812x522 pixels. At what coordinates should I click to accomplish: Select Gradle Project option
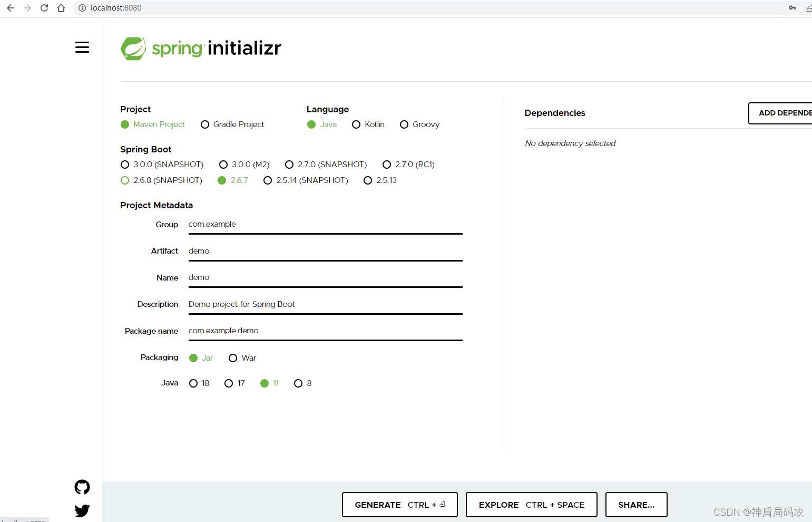232,124
